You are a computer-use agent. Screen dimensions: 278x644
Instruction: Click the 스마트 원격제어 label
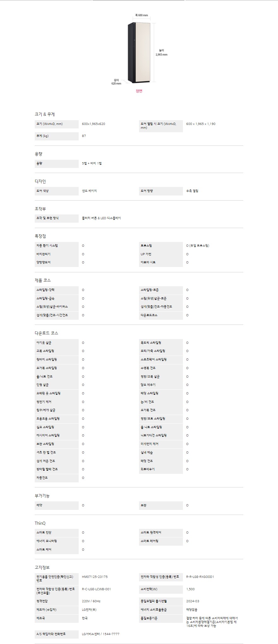(x=151, y=533)
